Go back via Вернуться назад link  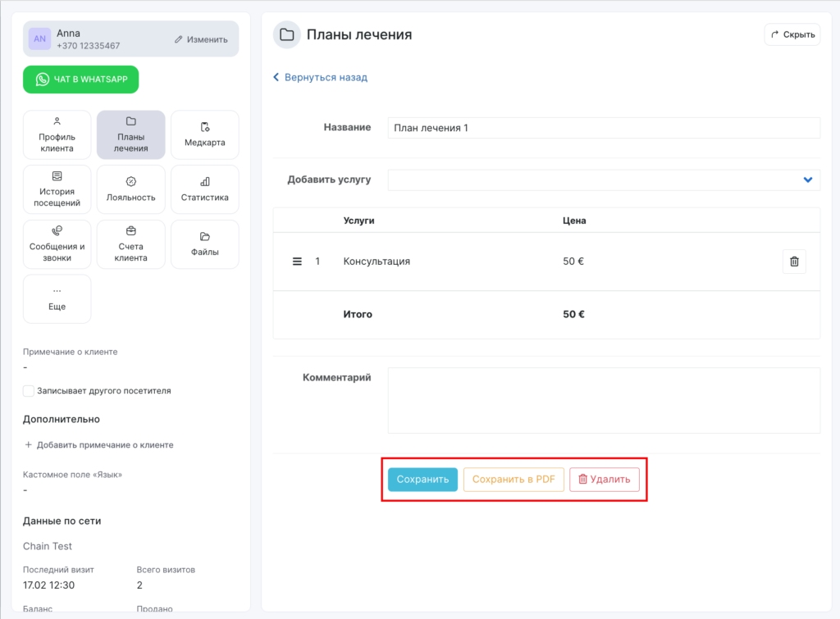[x=321, y=77]
